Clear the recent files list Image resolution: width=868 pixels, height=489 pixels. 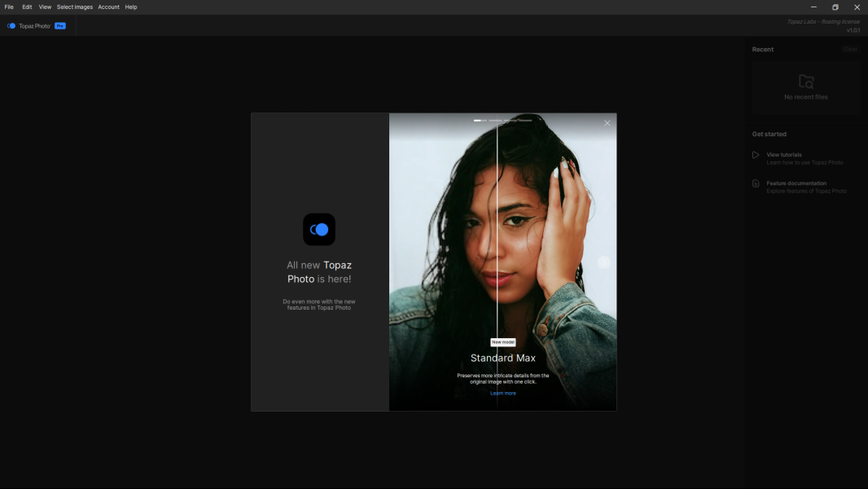pyautogui.click(x=850, y=49)
